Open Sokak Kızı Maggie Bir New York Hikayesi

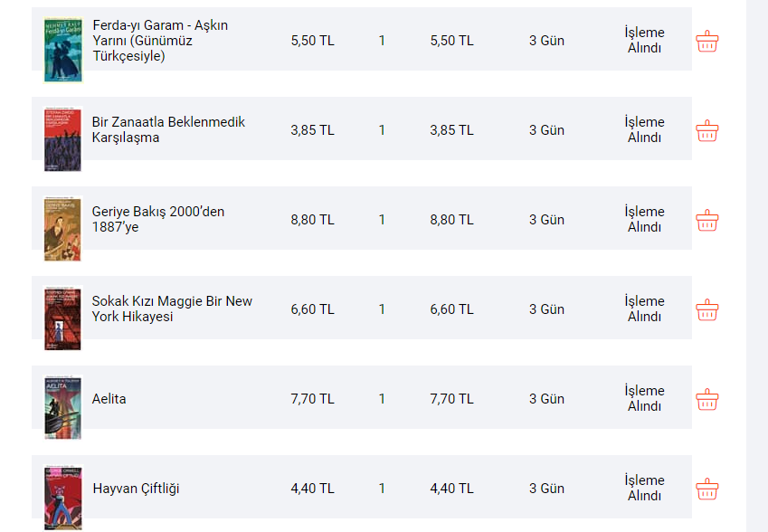click(172, 309)
